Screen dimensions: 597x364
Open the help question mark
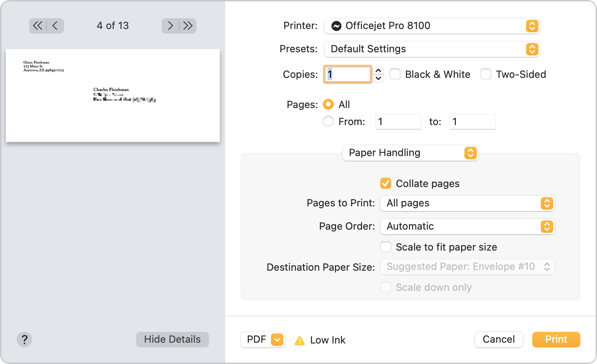(24, 340)
